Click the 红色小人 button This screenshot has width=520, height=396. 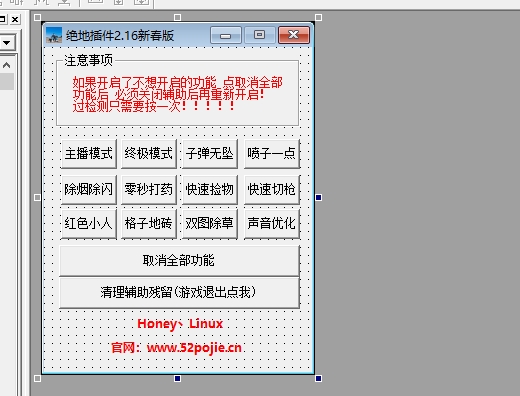click(x=89, y=224)
